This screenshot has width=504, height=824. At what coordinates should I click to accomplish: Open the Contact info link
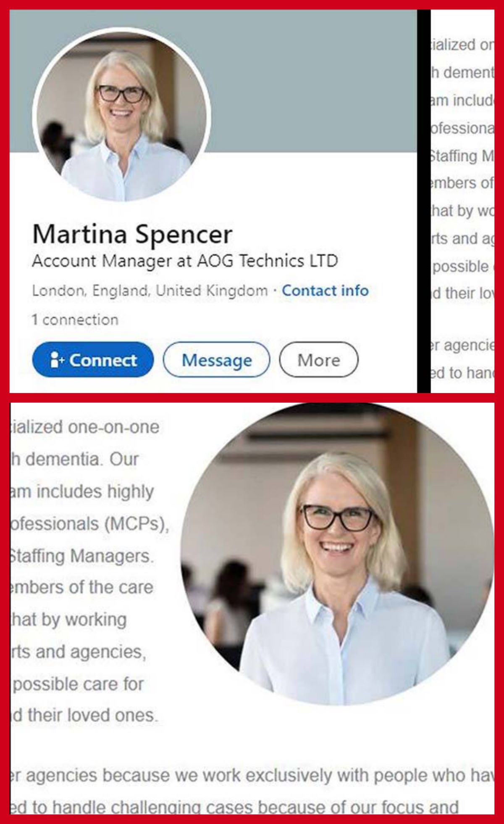coord(325,291)
